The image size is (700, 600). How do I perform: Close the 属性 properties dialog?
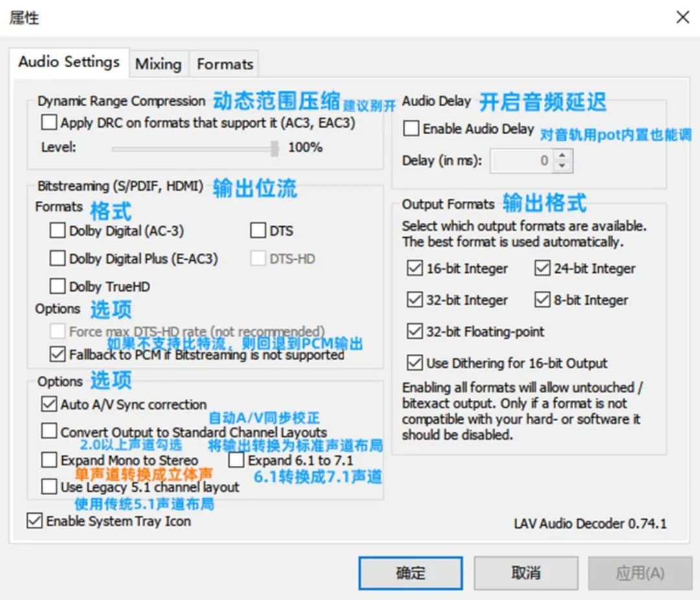(x=682, y=17)
